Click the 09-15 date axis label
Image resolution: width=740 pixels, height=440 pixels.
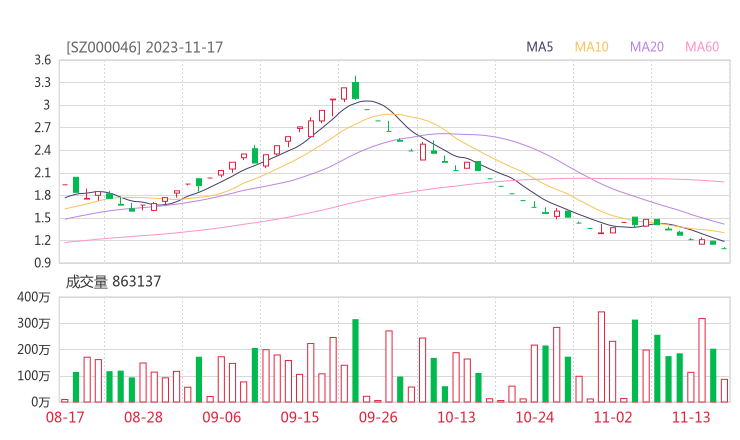300,417
